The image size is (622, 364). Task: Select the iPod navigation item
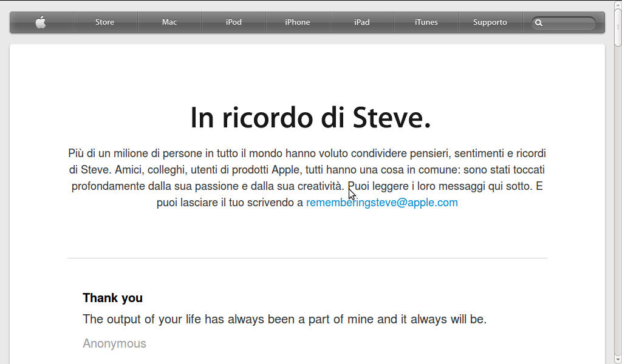pos(234,22)
